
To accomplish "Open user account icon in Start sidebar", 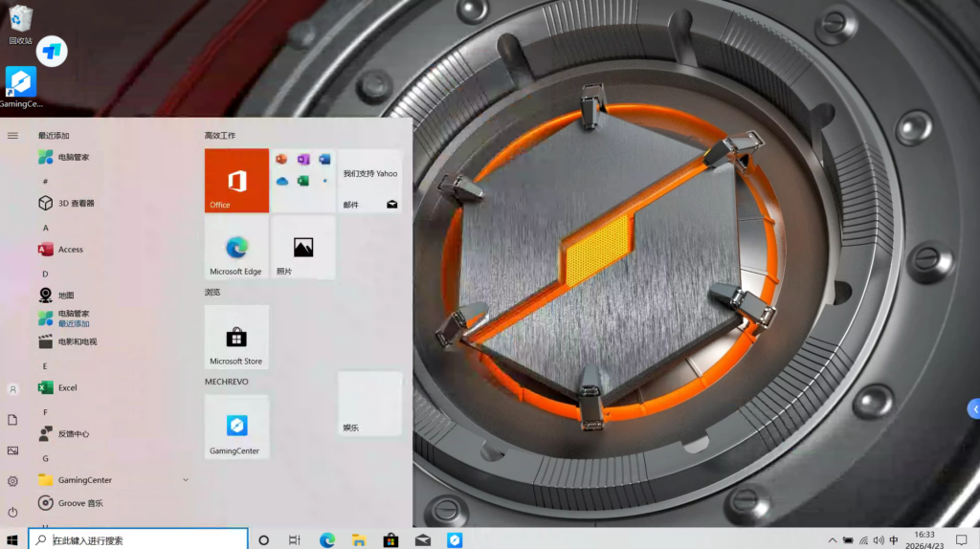I will 12,389.
